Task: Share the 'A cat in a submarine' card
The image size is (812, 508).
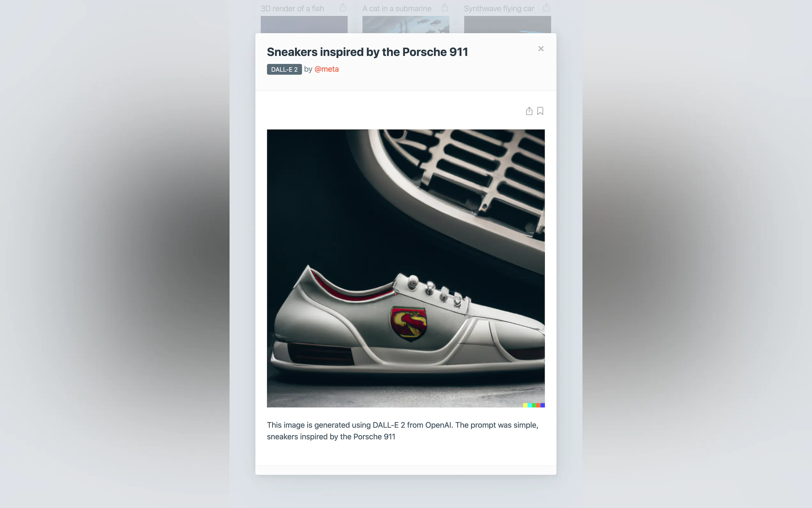Action: (444, 7)
